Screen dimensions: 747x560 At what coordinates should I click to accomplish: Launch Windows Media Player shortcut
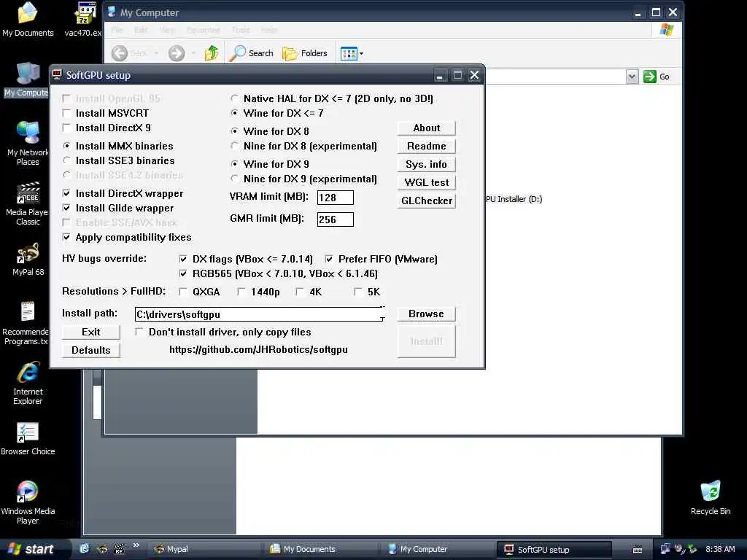pos(28,502)
